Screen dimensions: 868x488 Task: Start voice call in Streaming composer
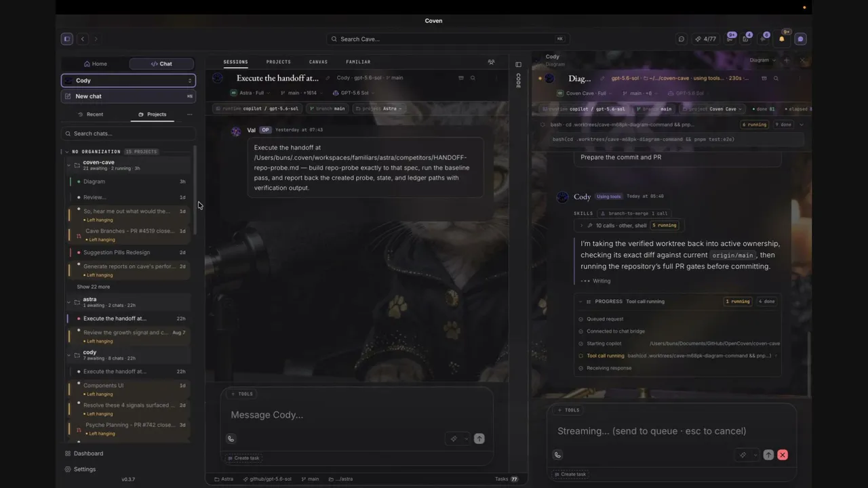pyautogui.click(x=557, y=455)
